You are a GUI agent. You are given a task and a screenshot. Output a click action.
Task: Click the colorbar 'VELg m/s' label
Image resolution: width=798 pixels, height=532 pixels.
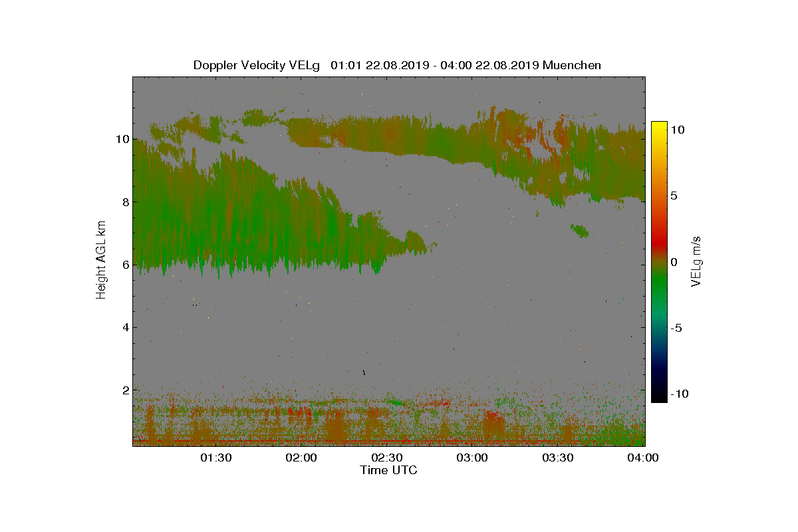696,261
